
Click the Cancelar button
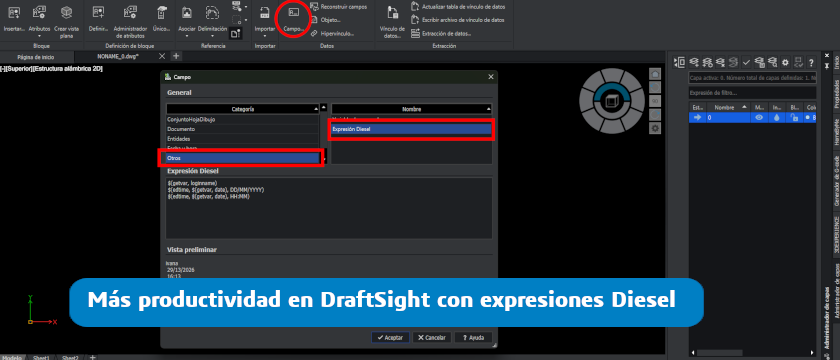coord(432,338)
